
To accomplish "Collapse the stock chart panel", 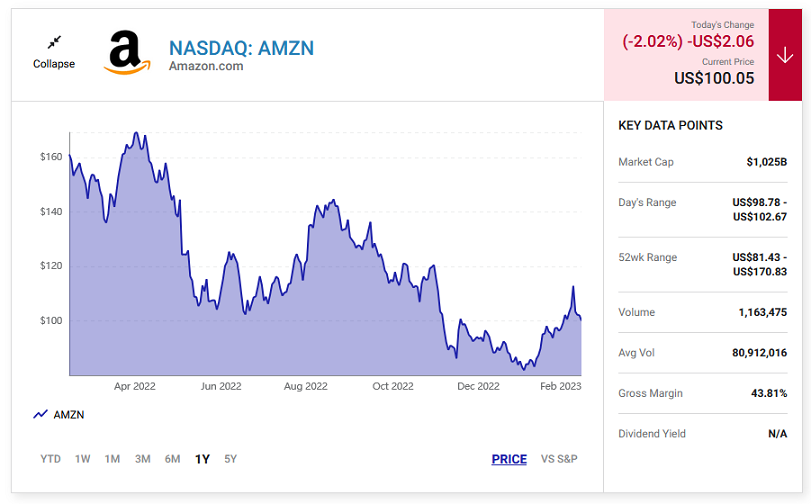I will 54,64.
